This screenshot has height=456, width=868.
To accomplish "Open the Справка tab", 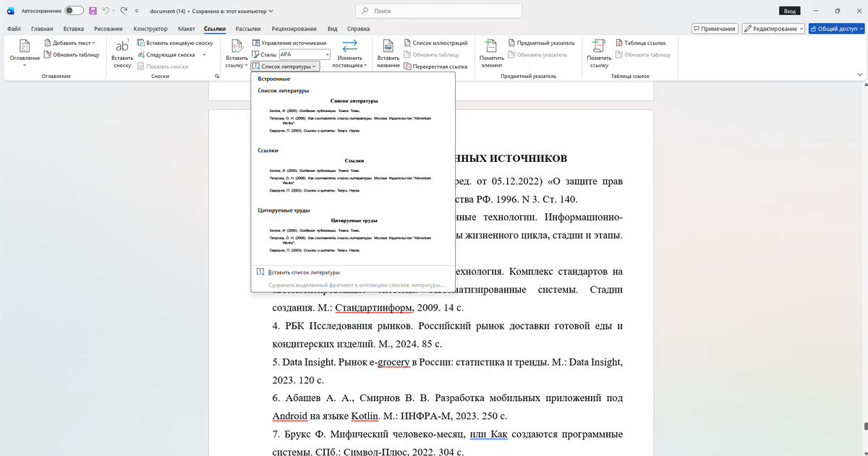I will coord(359,29).
